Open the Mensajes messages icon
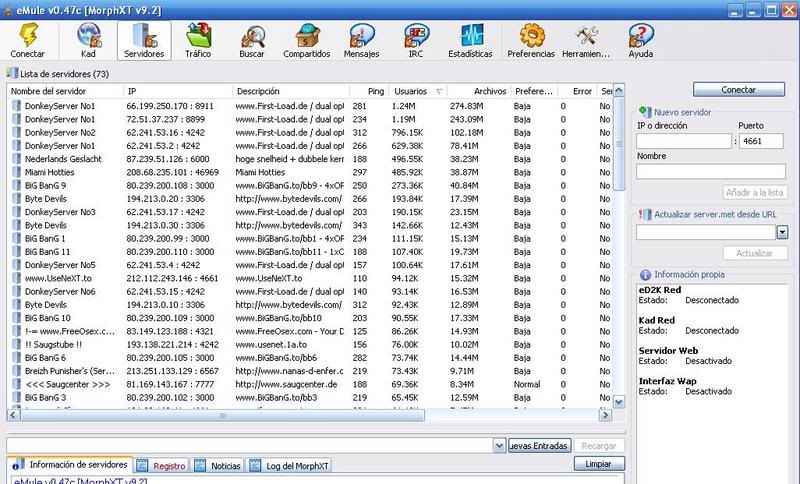This screenshot has height=484, width=800. pos(361,36)
